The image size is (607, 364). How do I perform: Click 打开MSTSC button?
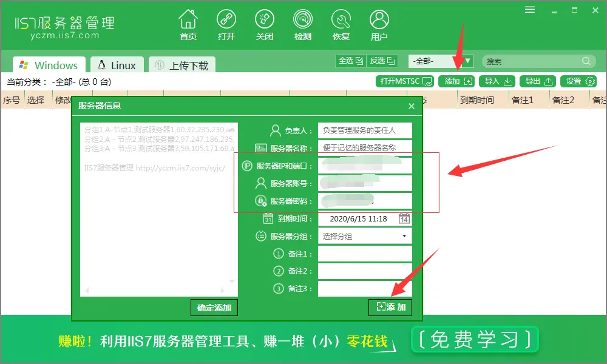(x=405, y=81)
